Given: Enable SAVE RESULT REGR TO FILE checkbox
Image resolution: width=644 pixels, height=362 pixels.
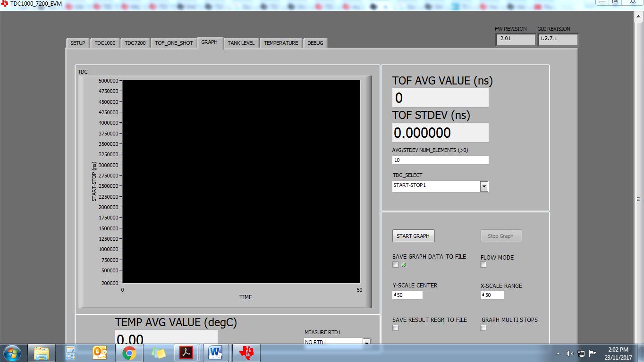Looking at the screenshot, I should [396, 328].
